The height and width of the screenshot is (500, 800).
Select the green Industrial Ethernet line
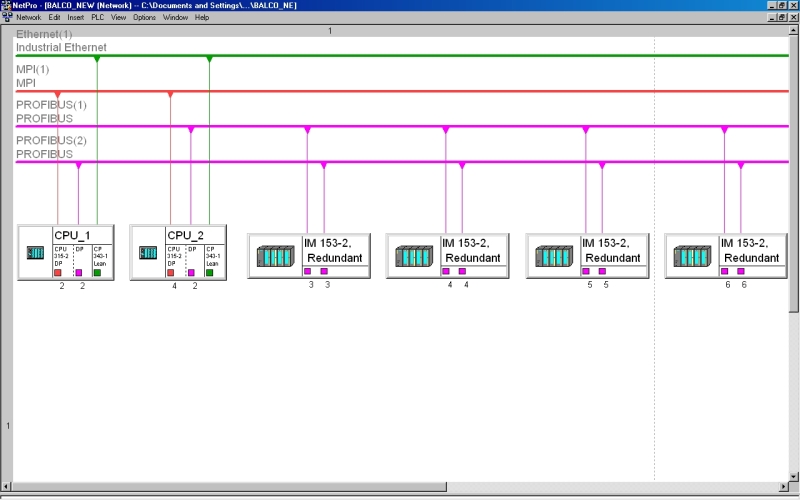[x=400, y=55]
